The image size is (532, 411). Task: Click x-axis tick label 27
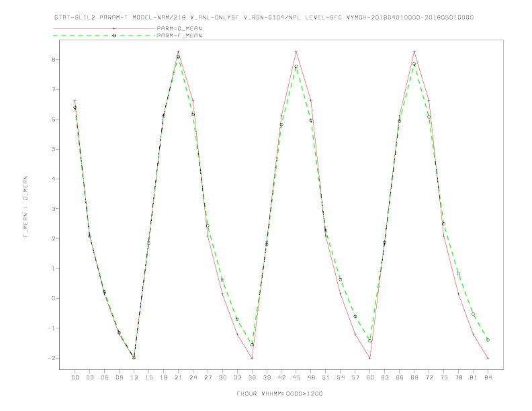click(x=208, y=377)
